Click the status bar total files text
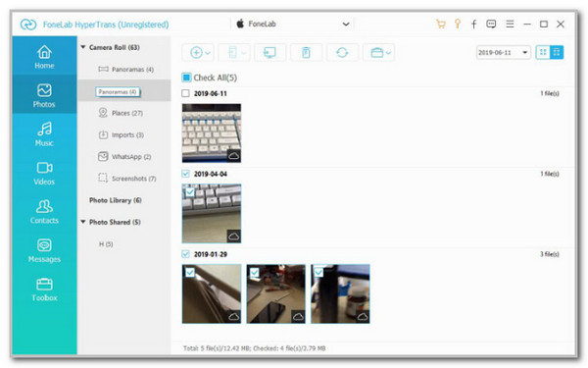Screen dimensions: 588x368 pos(254,348)
